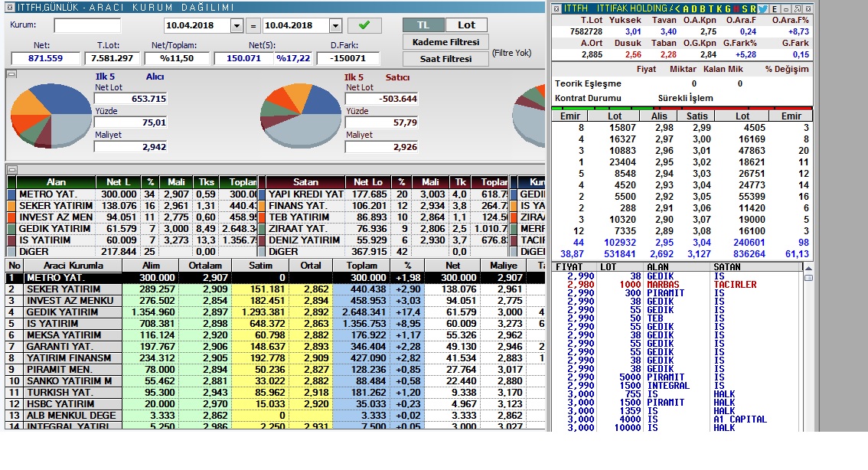Open the start date dropdown
This screenshot has height=470, width=868.
(x=237, y=25)
